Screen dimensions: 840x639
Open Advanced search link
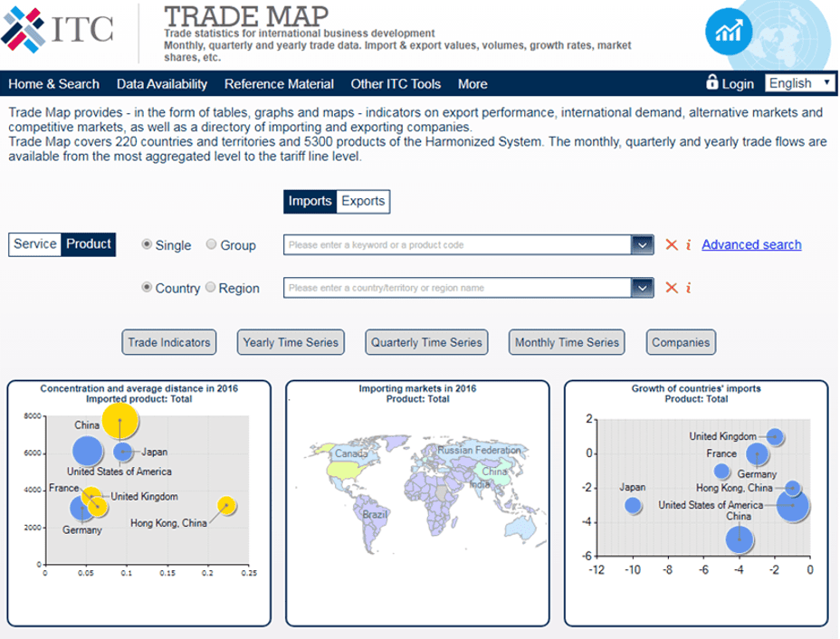(x=751, y=244)
